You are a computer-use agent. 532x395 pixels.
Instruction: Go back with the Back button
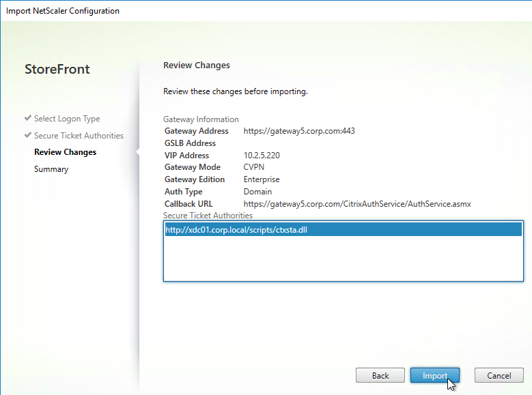[380, 375]
